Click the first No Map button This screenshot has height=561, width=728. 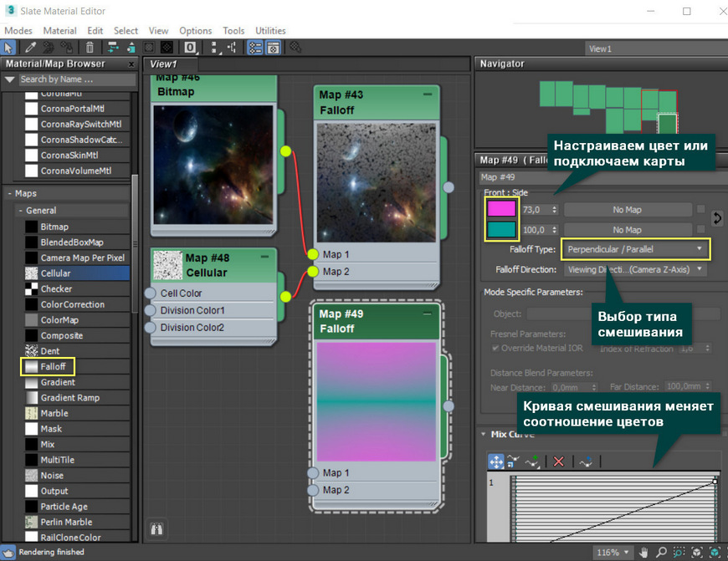627,209
